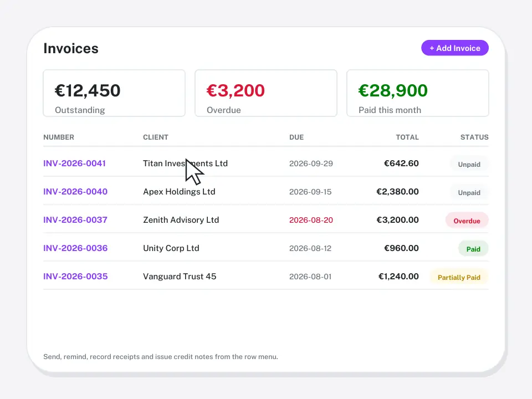Click client name Unity Corp Ltd
Screen dimensions: 532x399
[x=171, y=248]
